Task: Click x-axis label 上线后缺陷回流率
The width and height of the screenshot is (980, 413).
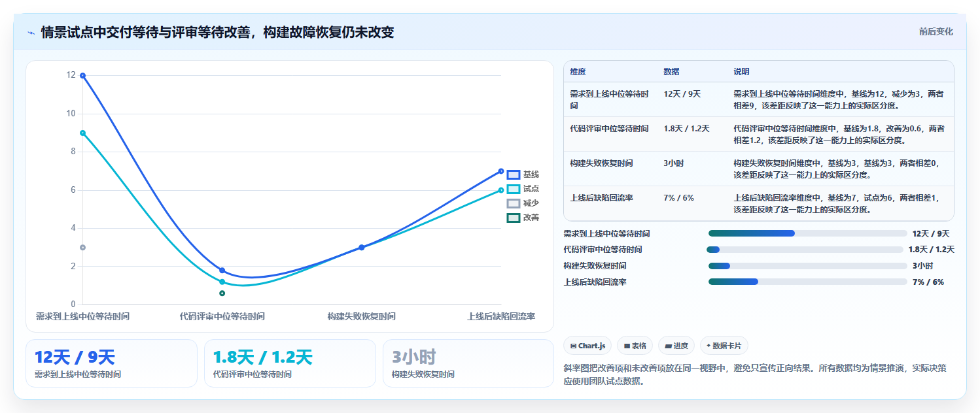Action: pyautogui.click(x=501, y=316)
